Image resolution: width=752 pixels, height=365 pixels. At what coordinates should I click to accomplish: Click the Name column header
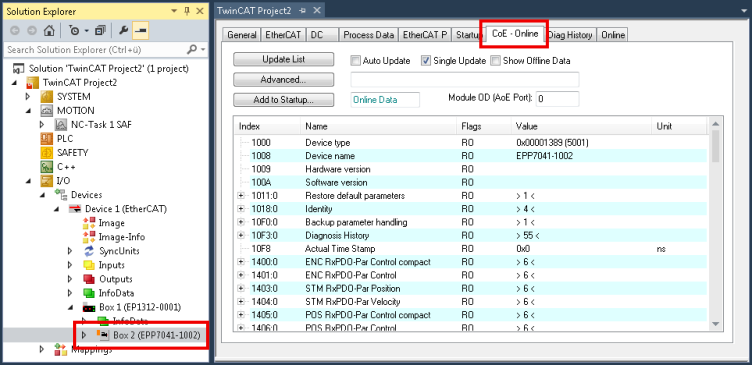pos(379,127)
